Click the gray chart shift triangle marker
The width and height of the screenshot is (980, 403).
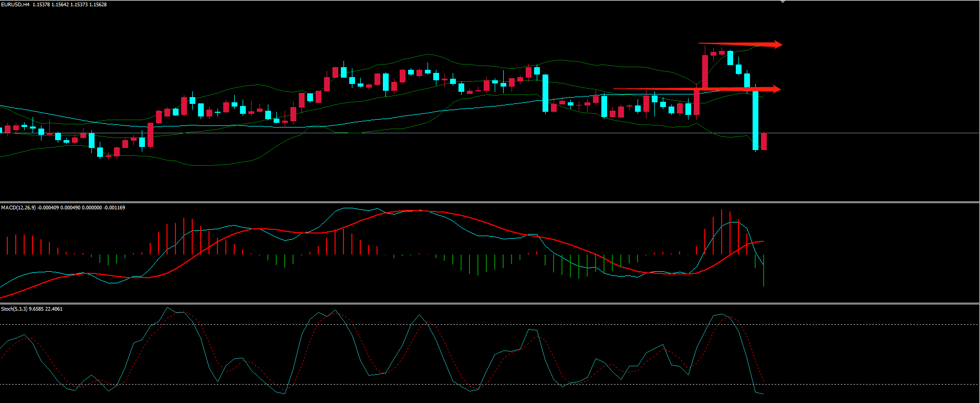coord(783,2)
